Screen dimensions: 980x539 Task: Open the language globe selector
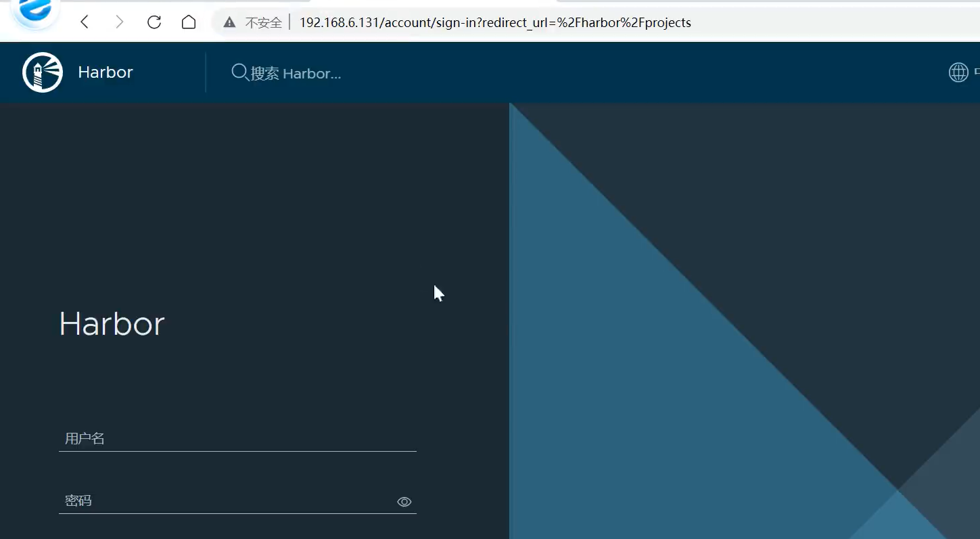point(958,72)
